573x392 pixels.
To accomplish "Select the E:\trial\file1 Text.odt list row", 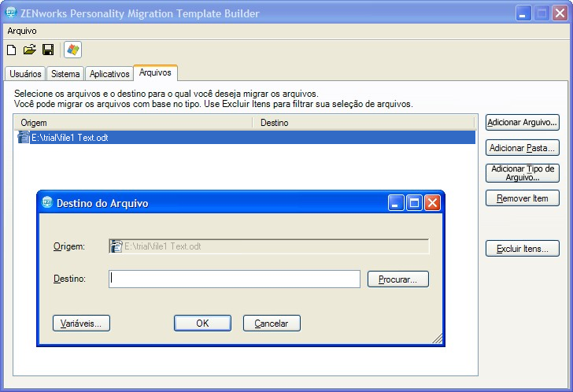I will [x=245, y=138].
